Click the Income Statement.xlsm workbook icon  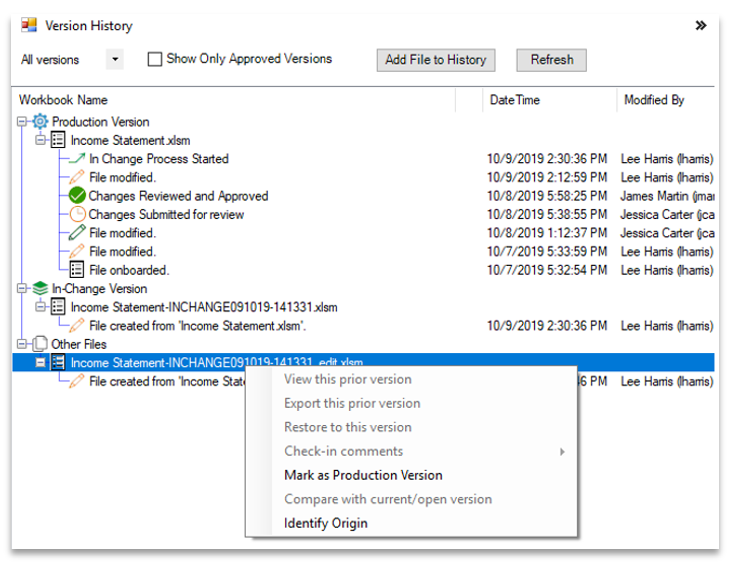point(58,140)
